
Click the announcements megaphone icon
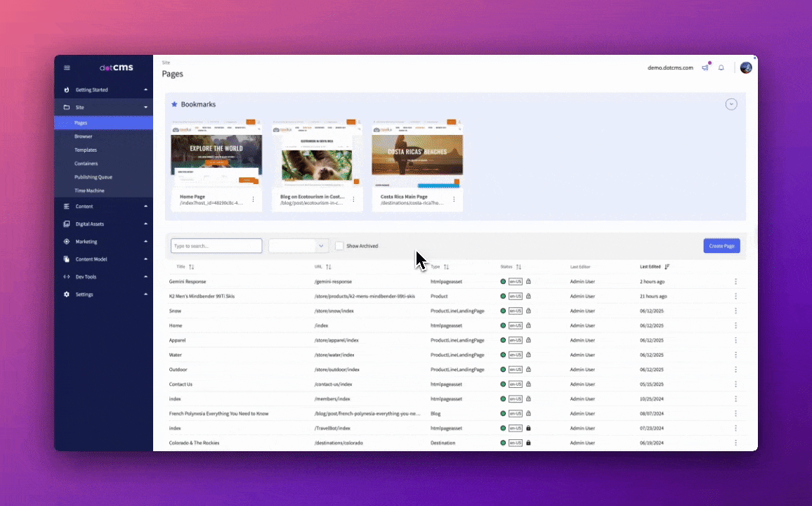point(705,68)
